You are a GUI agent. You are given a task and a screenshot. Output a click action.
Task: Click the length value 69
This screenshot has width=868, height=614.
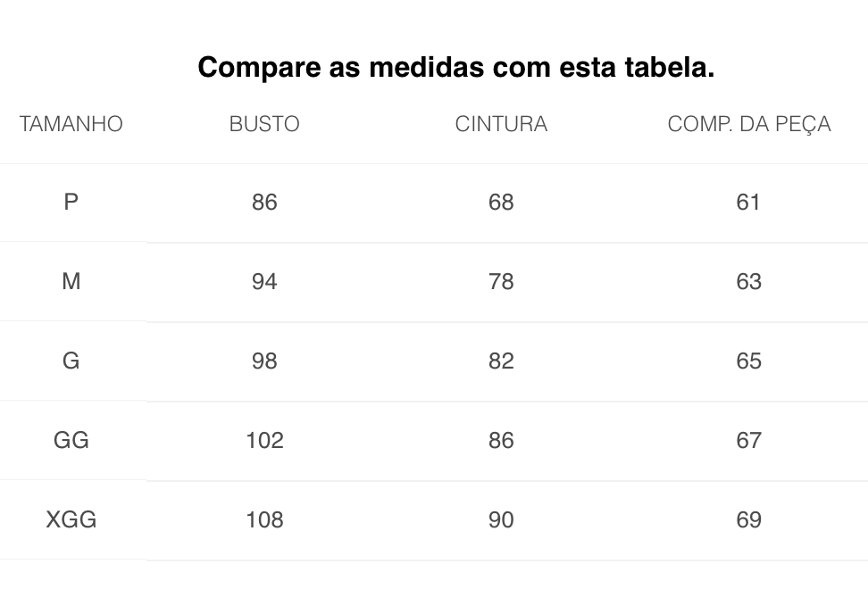tap(749, 519)
